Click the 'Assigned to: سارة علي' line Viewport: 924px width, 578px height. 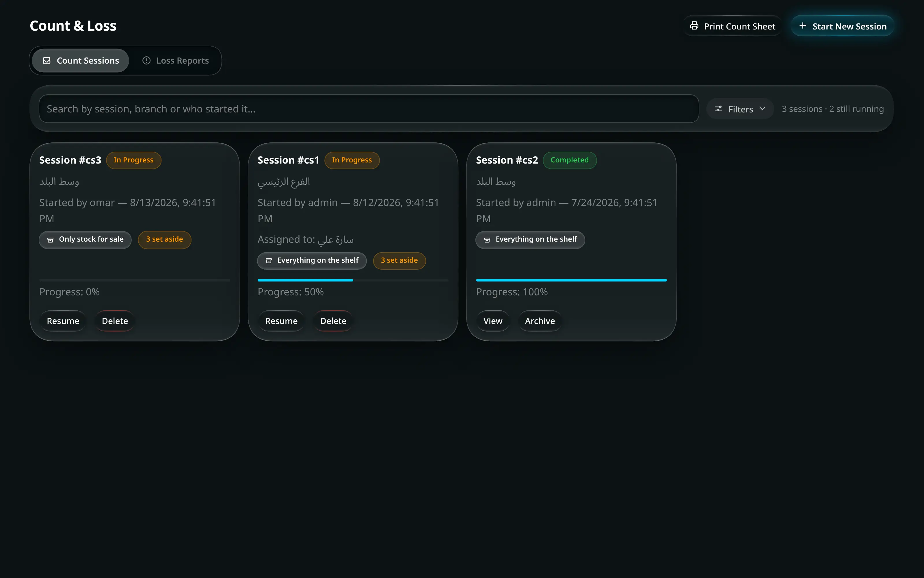pos(306,240)
